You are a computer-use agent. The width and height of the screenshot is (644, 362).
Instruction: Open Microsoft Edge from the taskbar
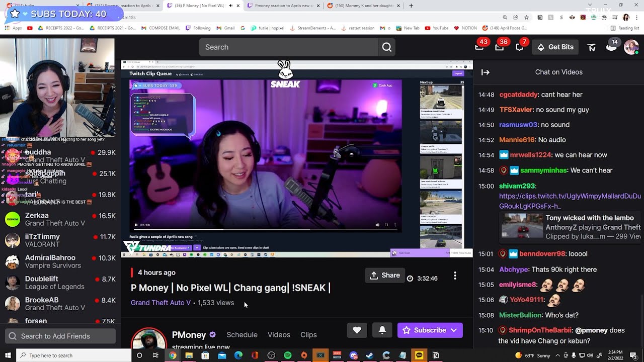[x=238, y=355]
